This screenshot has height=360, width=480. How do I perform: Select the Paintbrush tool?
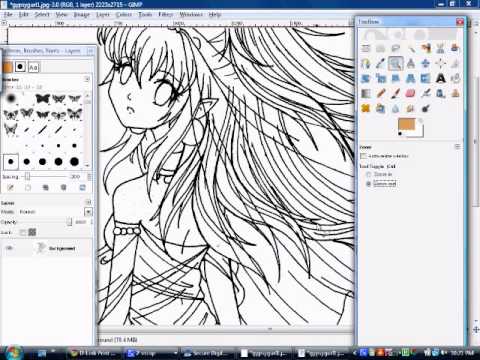click(395, 93)
